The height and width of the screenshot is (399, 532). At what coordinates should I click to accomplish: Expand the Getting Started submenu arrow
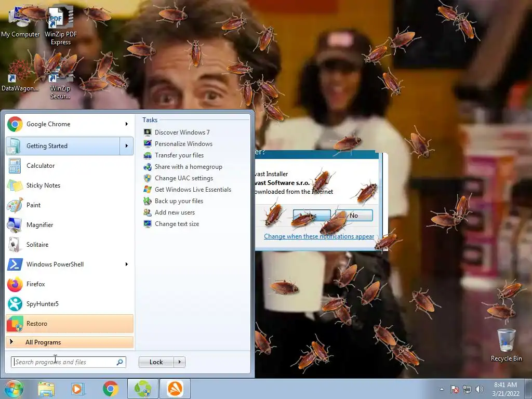pyautogui.click(x=127, y=146)
